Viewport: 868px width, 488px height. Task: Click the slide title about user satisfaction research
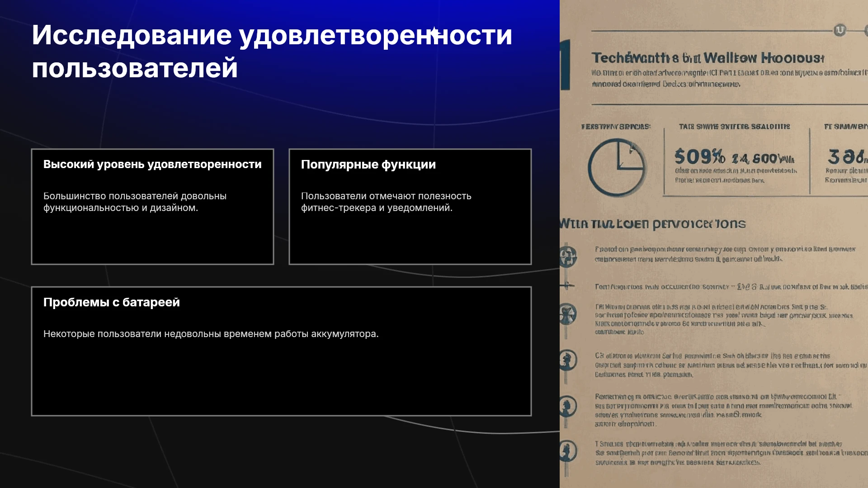point(272,52)
